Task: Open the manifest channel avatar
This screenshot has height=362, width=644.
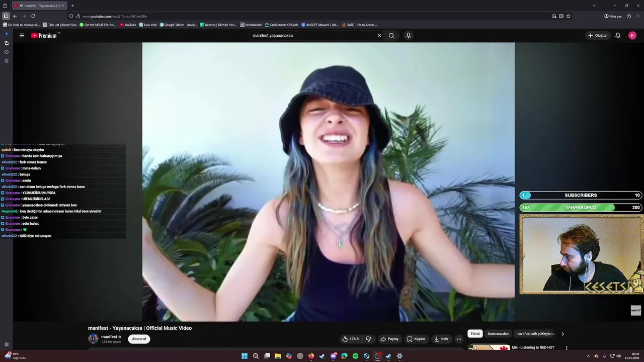Action: 93,339
